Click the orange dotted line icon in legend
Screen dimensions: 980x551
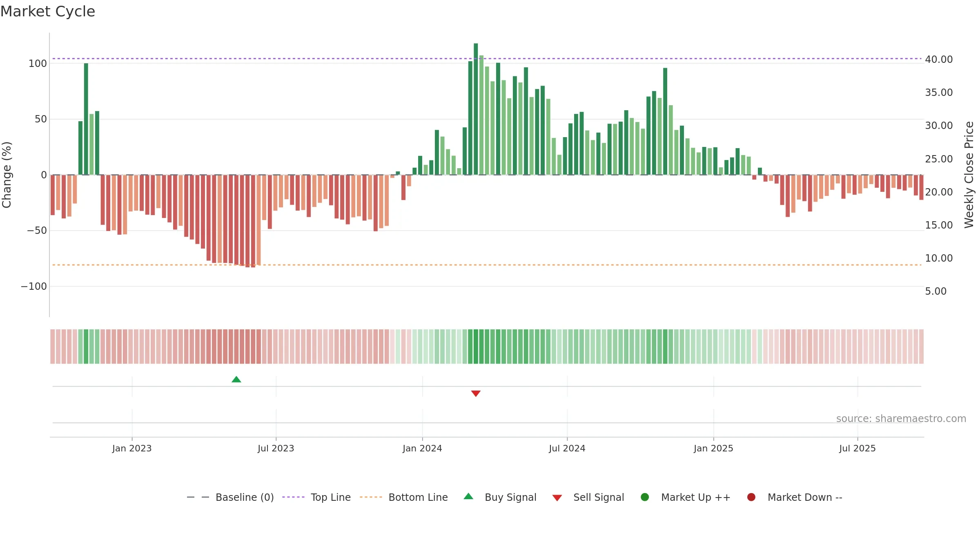tap(371, 497)
